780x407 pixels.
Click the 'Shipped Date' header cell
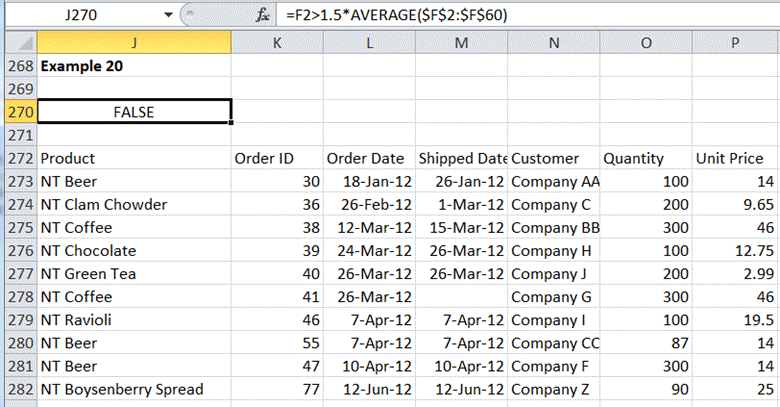click(x=462, y=158)
